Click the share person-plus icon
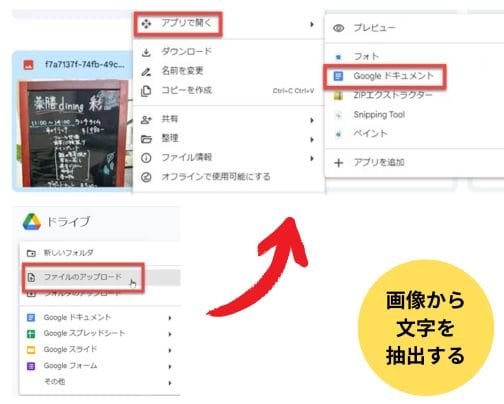 (146, 120)
